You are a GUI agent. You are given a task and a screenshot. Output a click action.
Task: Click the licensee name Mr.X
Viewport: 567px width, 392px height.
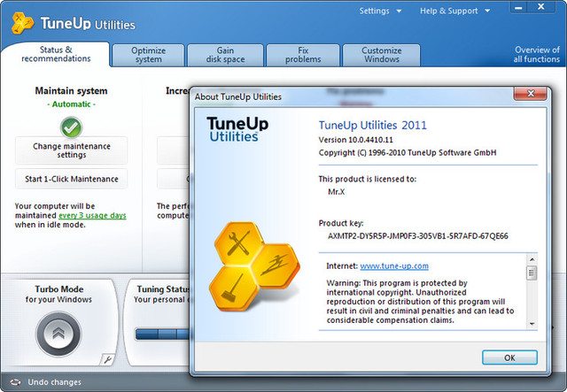point(337,192)
